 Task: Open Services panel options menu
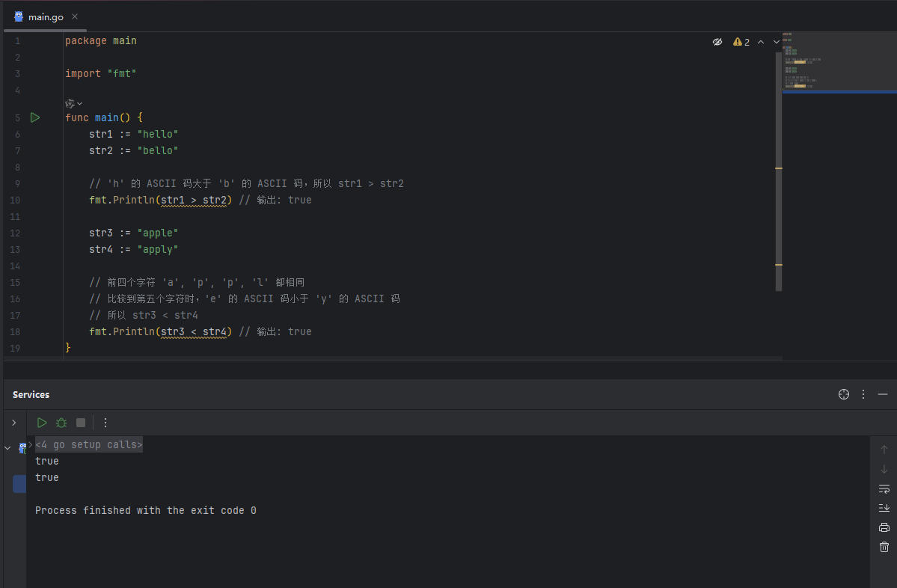coord(863,394)
